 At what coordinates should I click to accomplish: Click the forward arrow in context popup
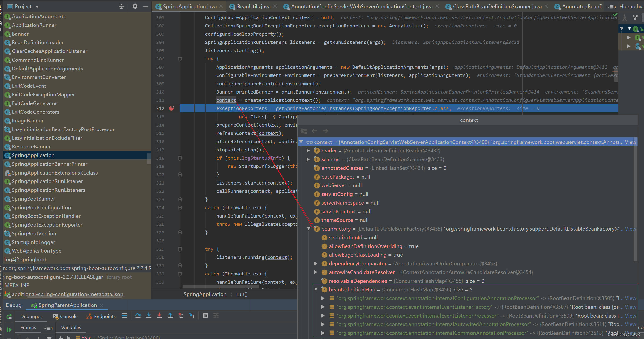325,131
